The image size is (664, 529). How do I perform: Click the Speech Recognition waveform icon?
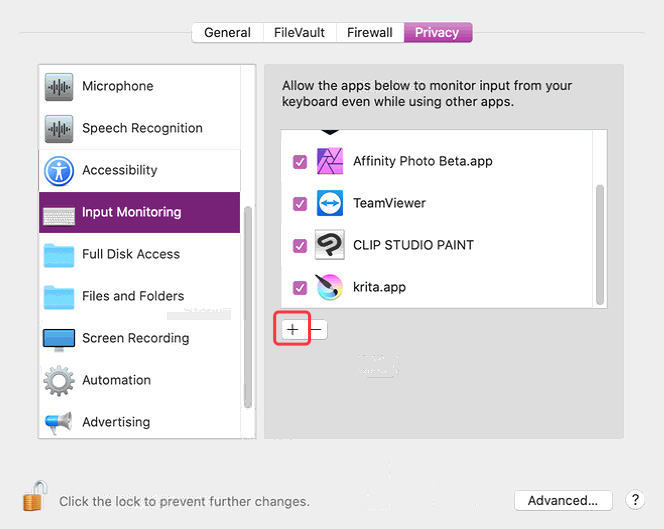pos(59,128)
